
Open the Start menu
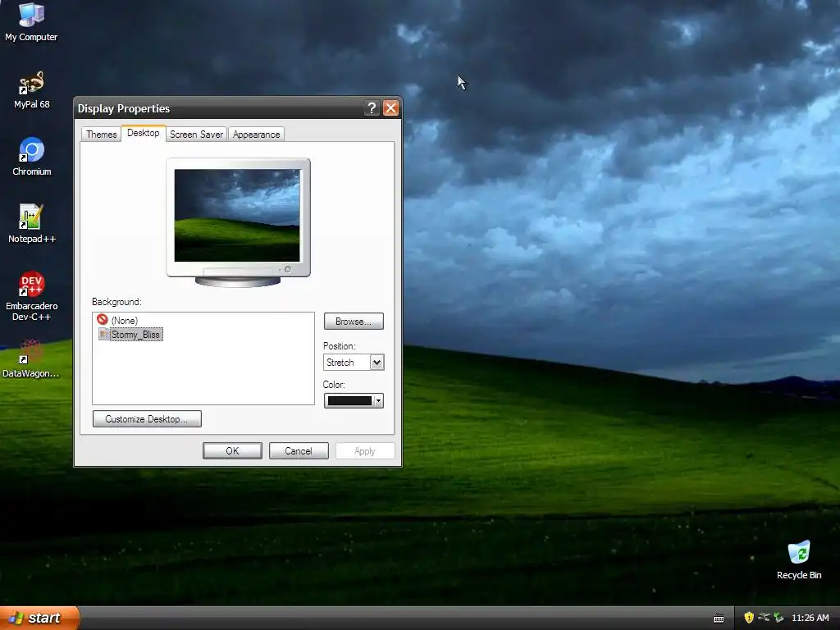click(x=39, y=618)
